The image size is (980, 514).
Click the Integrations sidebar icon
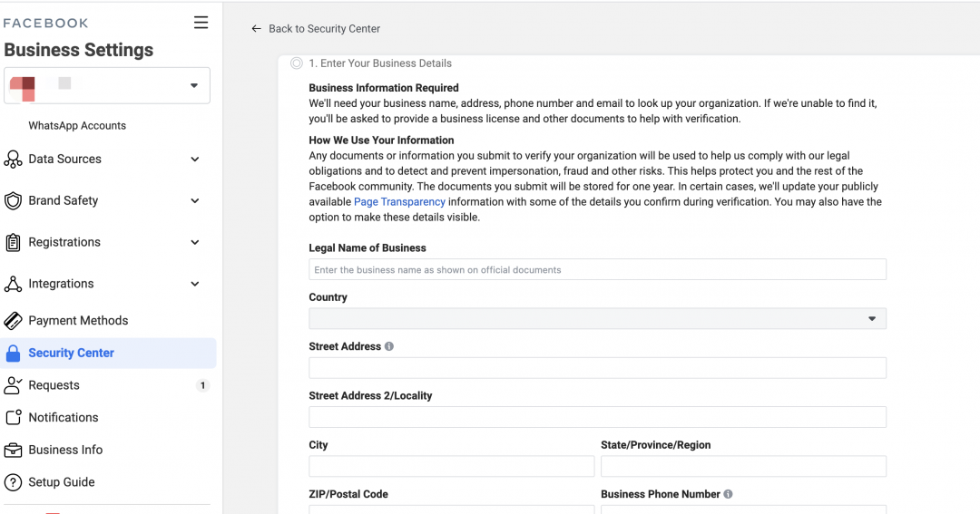13,285
